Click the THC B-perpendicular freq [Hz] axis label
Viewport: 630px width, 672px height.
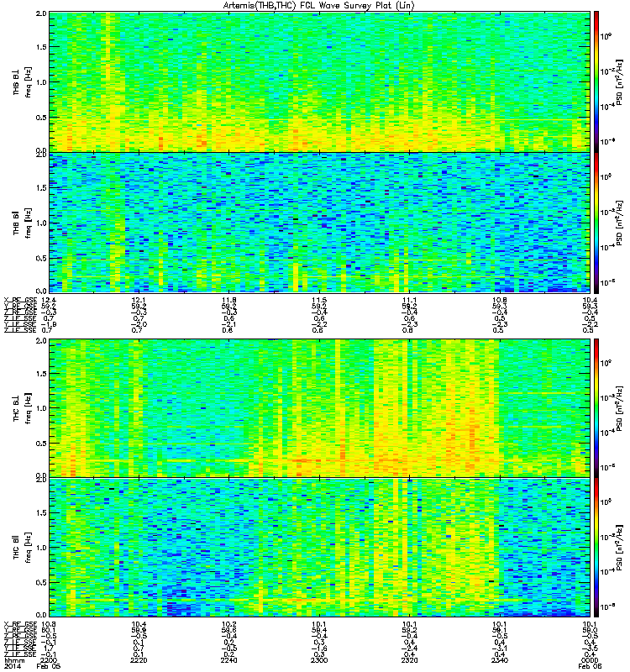tap(29, 408)
